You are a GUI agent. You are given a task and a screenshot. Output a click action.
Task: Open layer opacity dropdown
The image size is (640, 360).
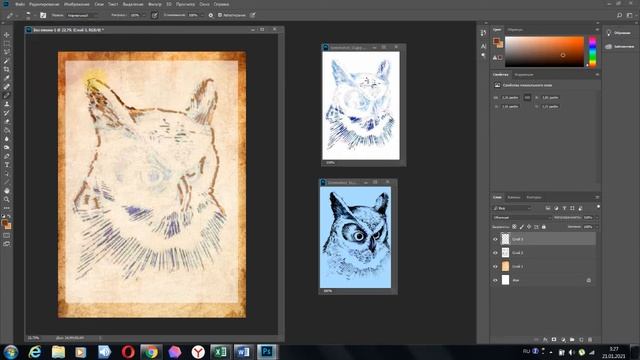tap(596, 218)
